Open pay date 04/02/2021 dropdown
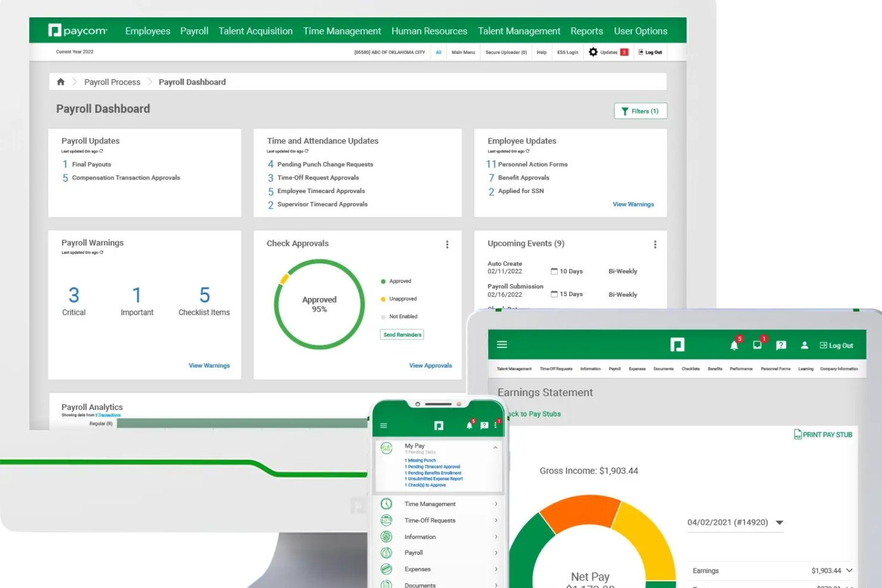Image resolution: width=882 pixels, height=588 pixels. (x=735, y=522)
